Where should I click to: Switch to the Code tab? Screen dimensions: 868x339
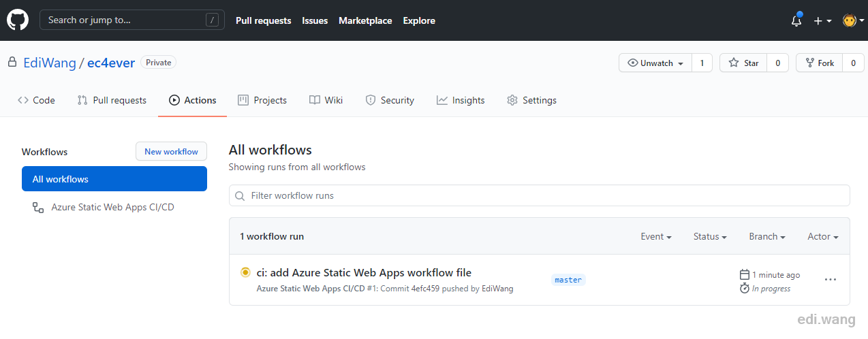point(37,100)
